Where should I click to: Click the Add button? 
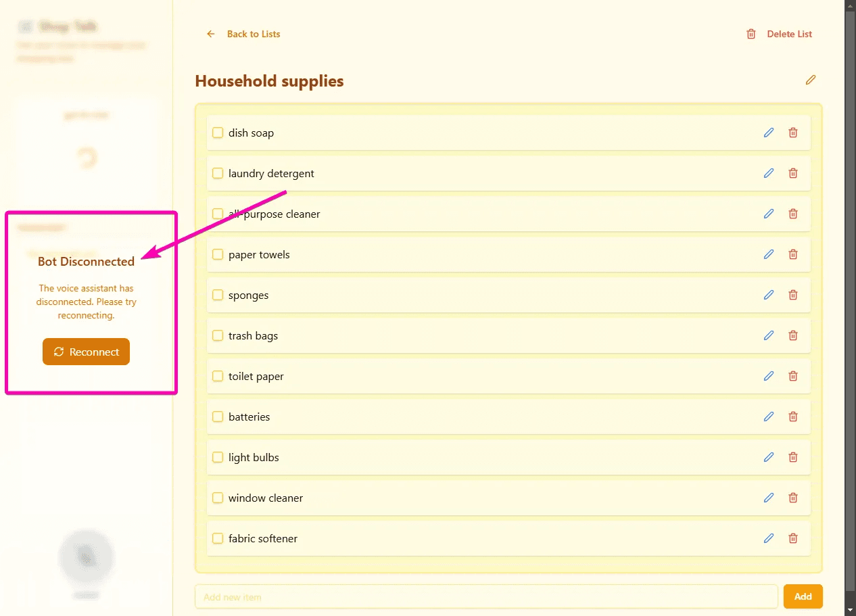point(803,596)
